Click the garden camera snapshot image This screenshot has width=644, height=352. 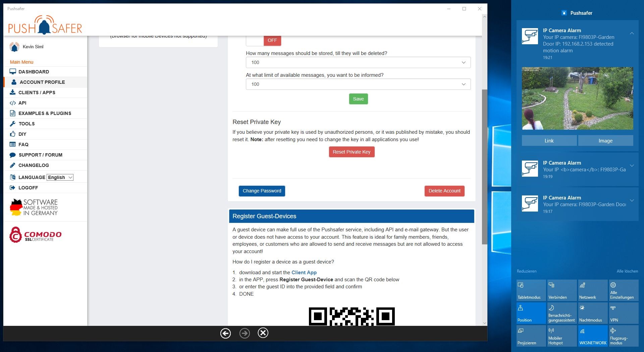pos(578,98)
